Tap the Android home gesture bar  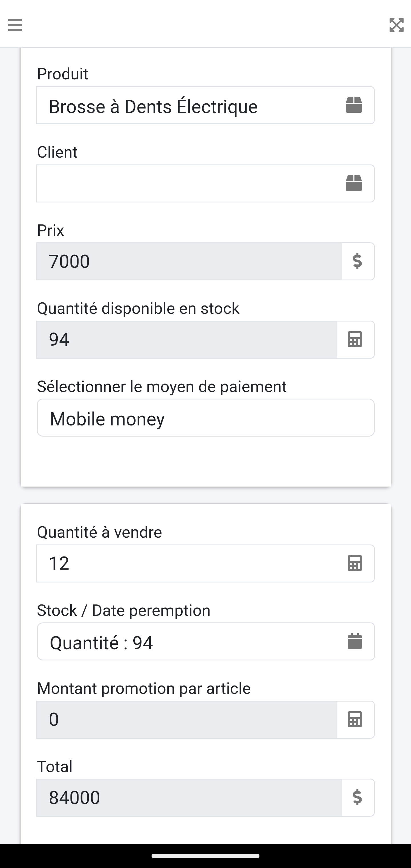click(205, 855)
